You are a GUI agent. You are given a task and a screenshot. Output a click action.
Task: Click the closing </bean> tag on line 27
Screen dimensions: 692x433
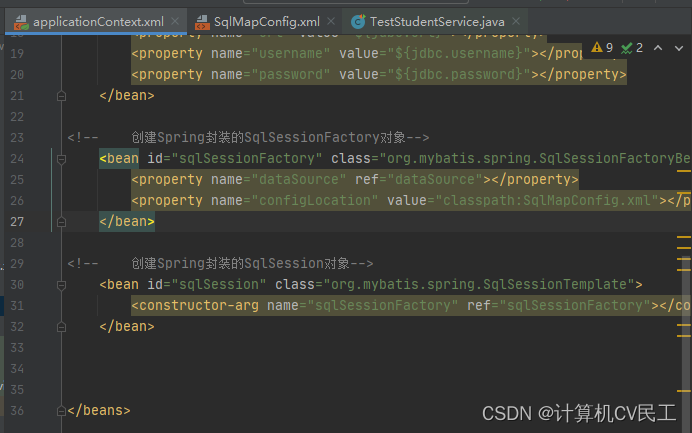click(x=127, y=221)
